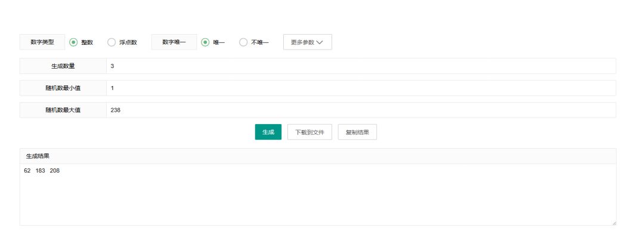This screenshot has height=234, width=644.
Task: Click the result number 208
Action: pos(55,171)
